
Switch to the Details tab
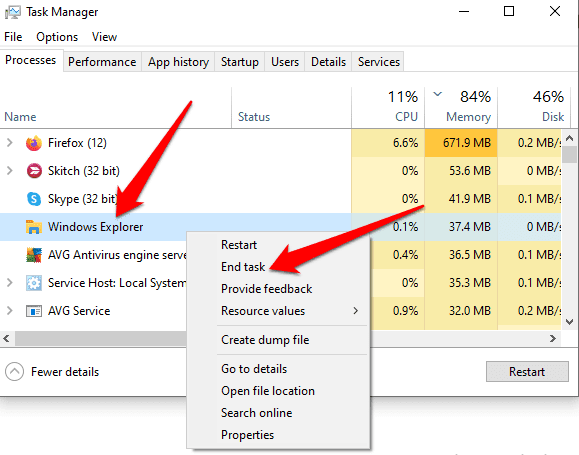(328, 62)
